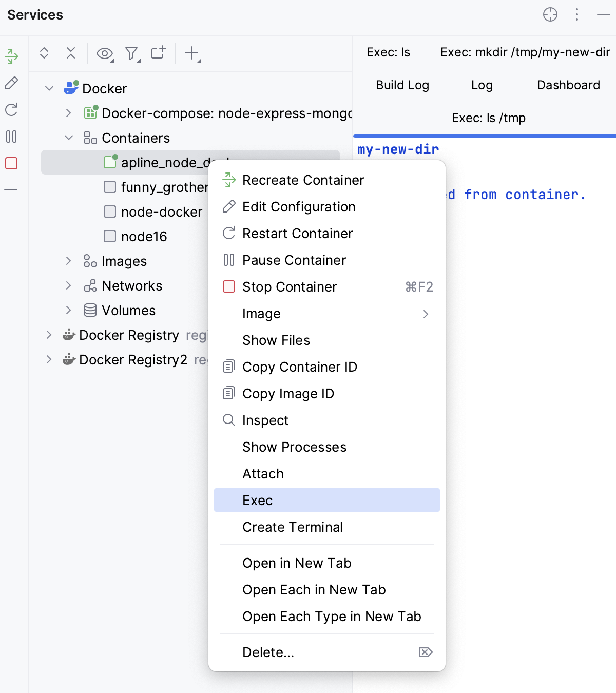616x693 pixels.
Task: Toggle the node-docker container checkbox
Action: [109, 211]
